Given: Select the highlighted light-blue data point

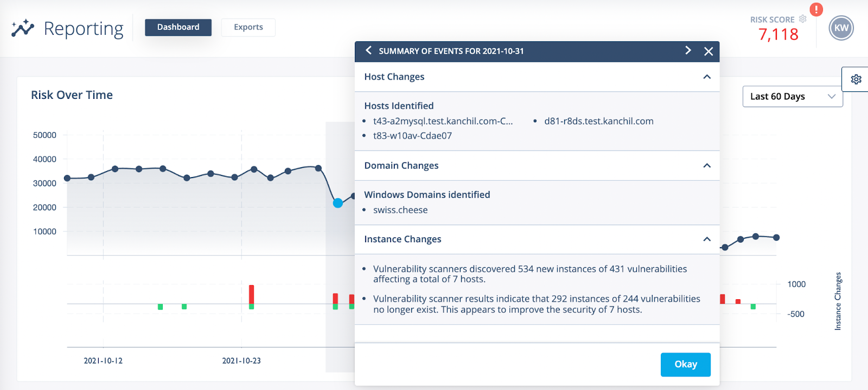Looking at the screenshot, I should pos(338,203).
